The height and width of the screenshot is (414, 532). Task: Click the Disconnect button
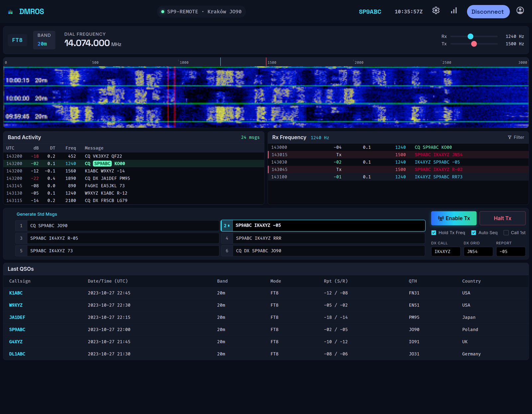pos(488,12)
